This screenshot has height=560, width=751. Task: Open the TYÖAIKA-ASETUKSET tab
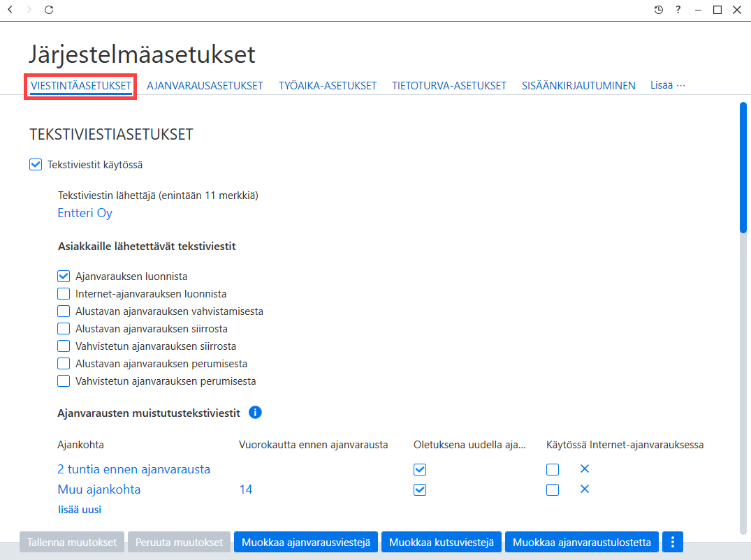coord(328,86)
